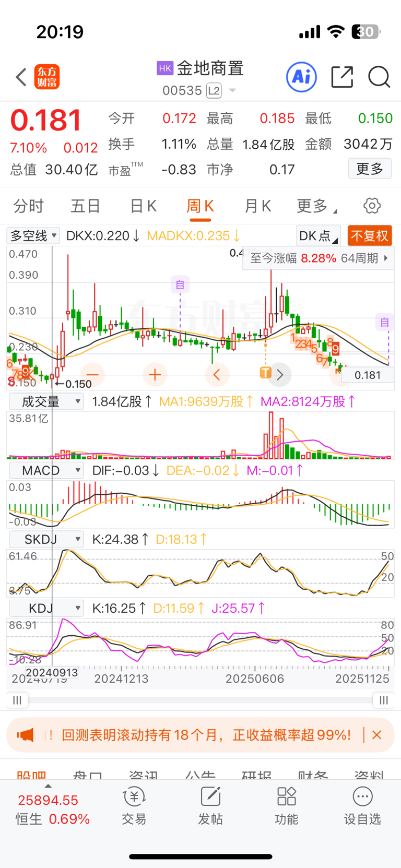Open the 资讯 tab
This screenshot has height=868, width=401.
click(x=144, y=775)
